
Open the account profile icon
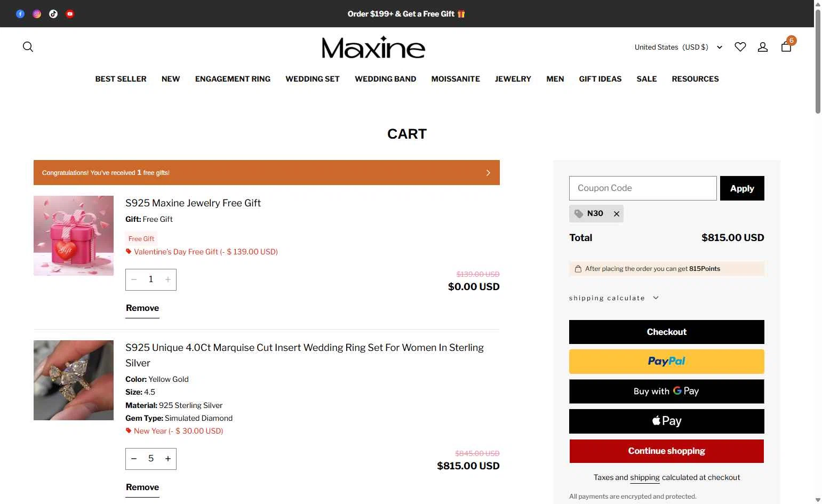[x=763, y=47]
